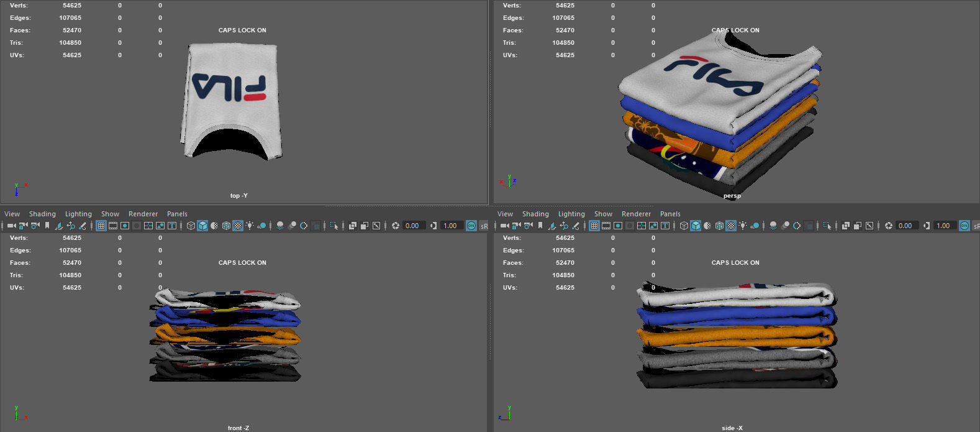Viewport: 980px width, 432px height.
Task: Click Select Camera icon in side panel toolbar
Action: click(504, 226)
